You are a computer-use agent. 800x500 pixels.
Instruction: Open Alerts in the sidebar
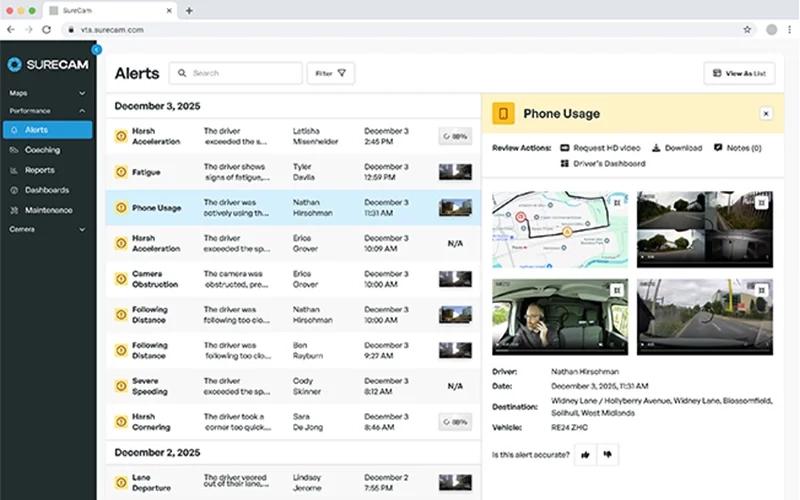pos(47,130)
